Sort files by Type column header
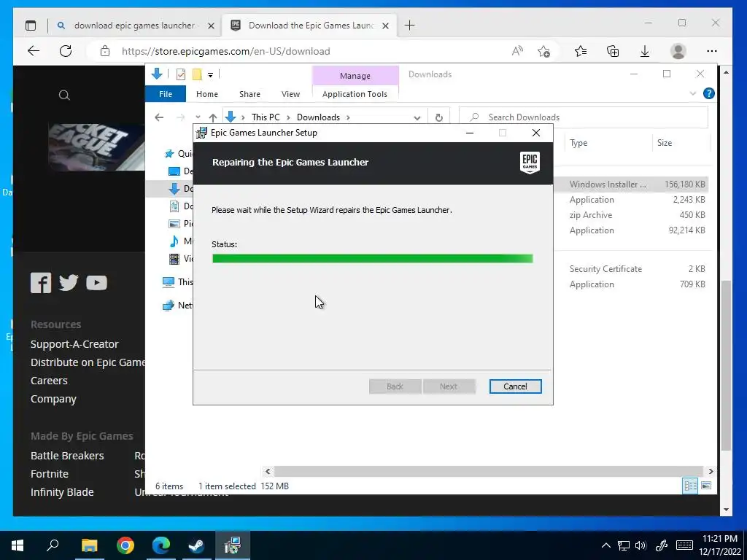747x560 pixels. point(578,143)
